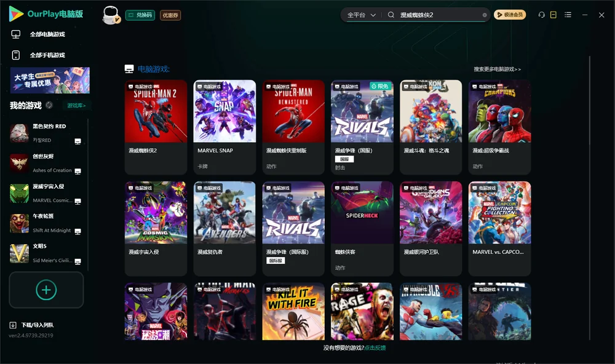Click the 优惠券 coupon button
The image size is (615, 364).
[x=170, y=15]
